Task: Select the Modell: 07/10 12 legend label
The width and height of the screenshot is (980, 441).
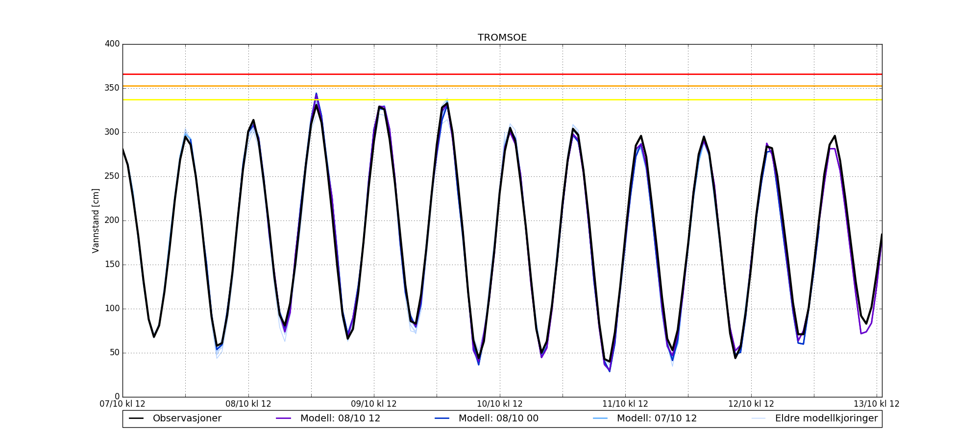Action: pyautogui.click(x=657, y=418)
